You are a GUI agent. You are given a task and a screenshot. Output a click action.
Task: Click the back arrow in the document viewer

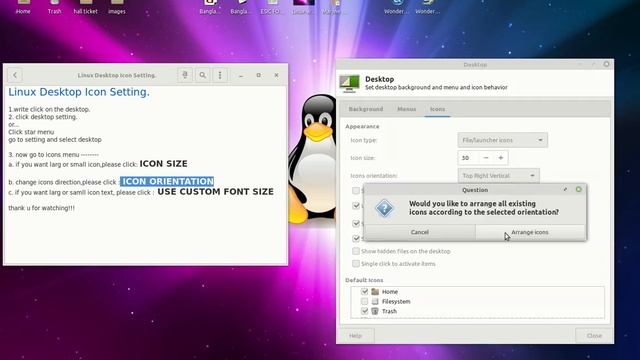(x=15, y=75)
